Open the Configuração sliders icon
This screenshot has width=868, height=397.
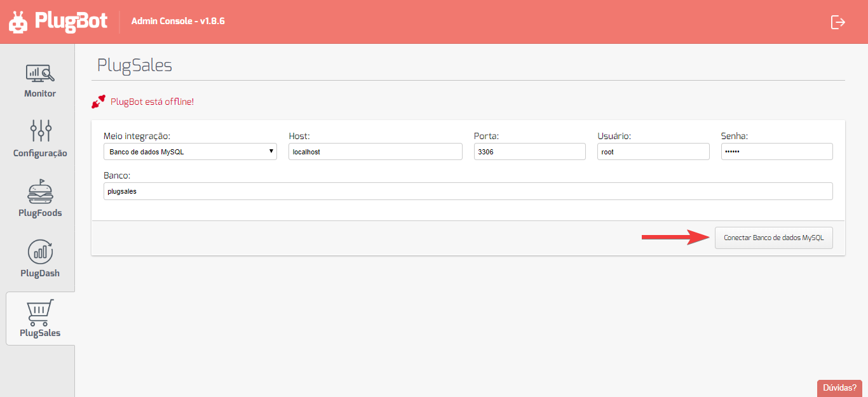(x=40, y=130)
